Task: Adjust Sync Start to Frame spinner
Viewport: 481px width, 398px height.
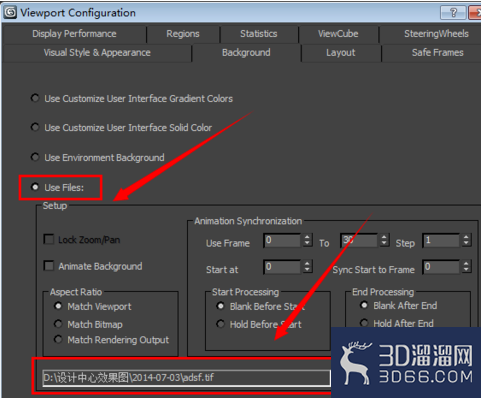Action: tap(466, 267)
